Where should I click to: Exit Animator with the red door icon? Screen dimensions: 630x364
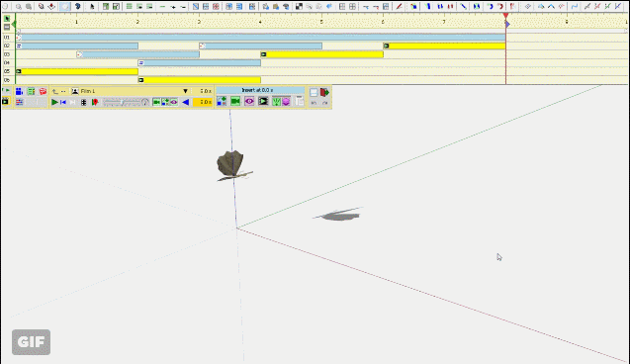tap(324, 92)
